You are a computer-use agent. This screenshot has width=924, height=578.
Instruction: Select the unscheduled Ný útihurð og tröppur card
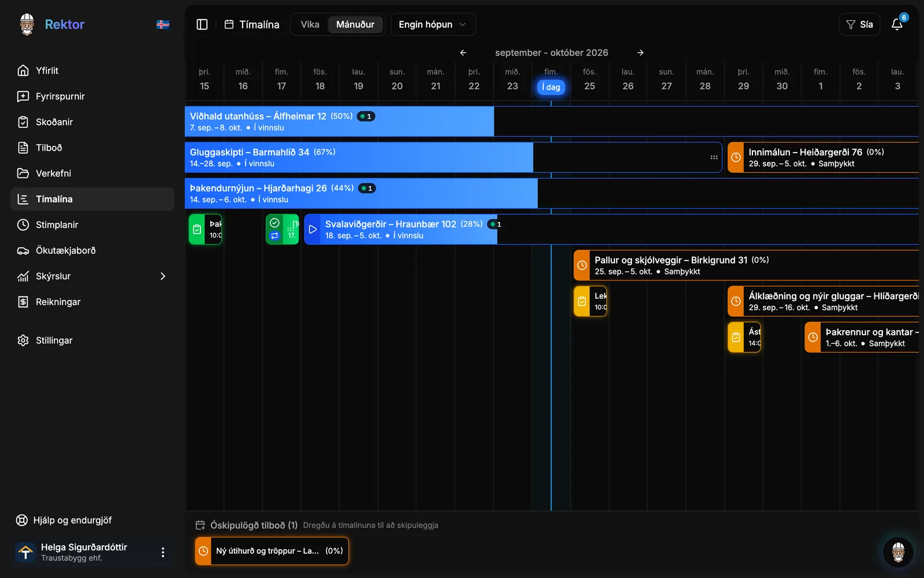272,551
